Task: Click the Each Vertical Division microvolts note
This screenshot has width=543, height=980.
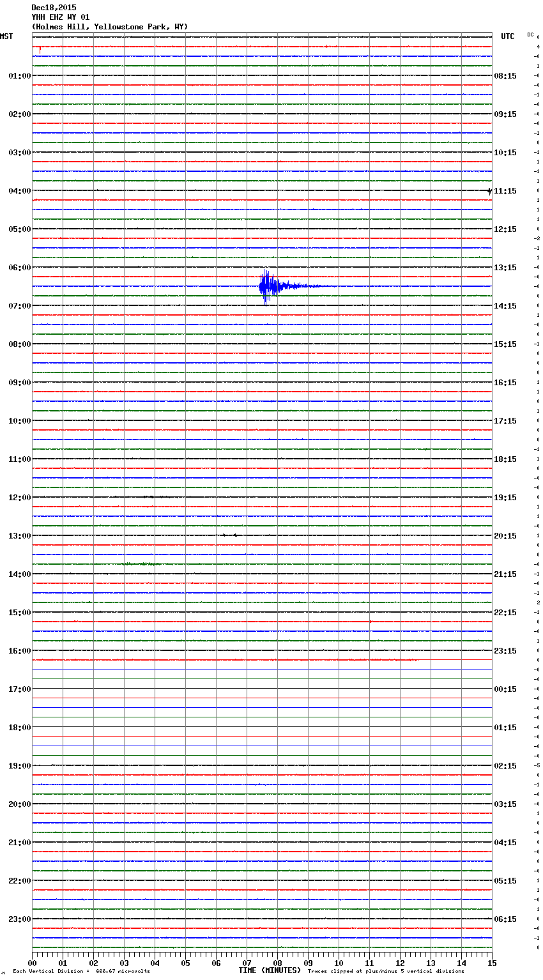Action: click(x=81, y=971)
